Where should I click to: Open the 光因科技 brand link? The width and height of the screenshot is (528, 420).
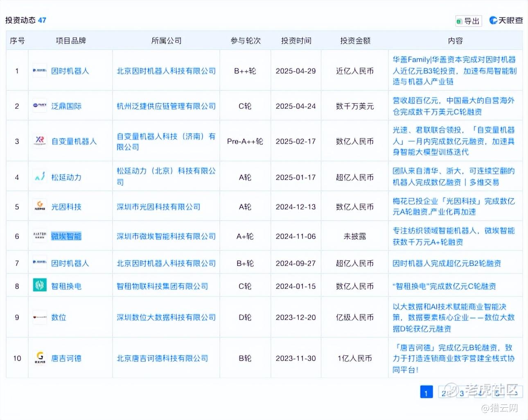coord(66,207)
